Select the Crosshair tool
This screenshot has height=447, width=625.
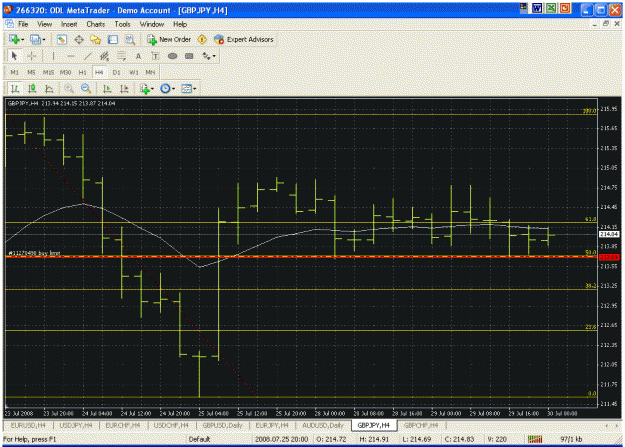31,56
